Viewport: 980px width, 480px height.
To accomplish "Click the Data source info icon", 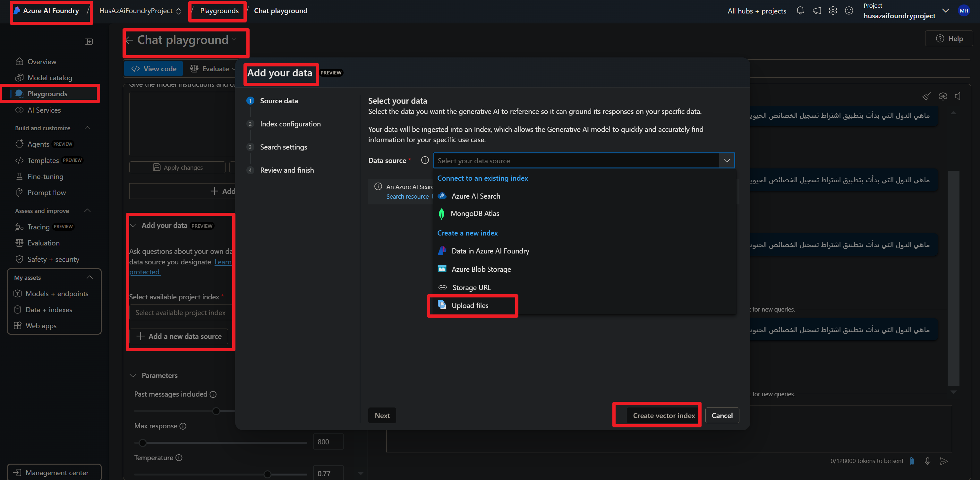I will pos(425,160).
